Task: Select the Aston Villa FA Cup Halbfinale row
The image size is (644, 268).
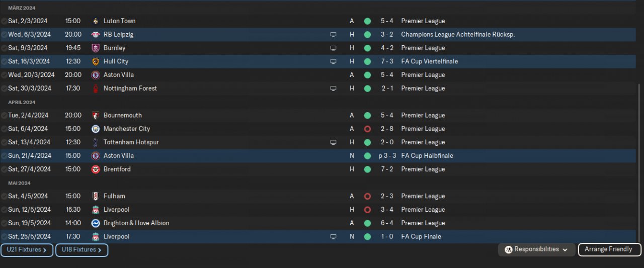Action: tap(252, 156)
